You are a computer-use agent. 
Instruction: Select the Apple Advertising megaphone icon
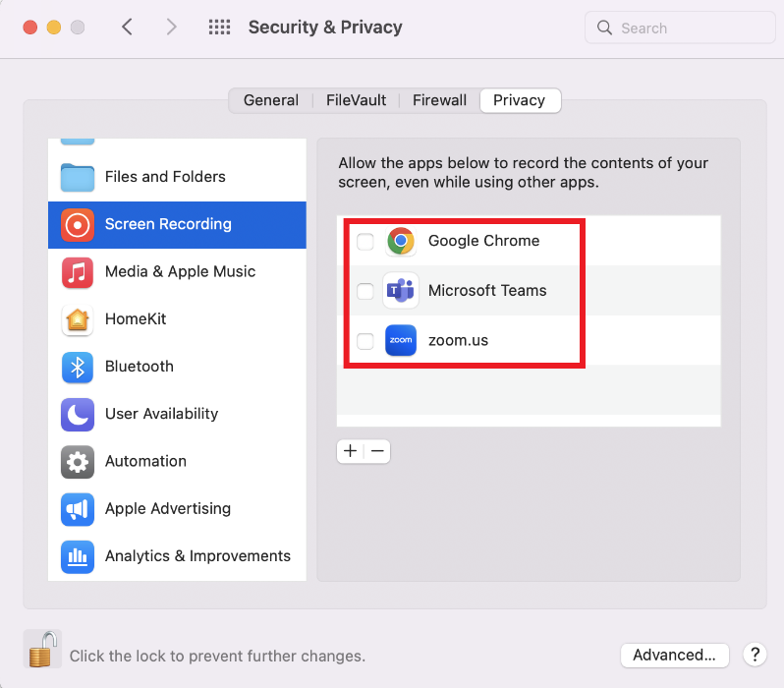[x=78, y=508]
